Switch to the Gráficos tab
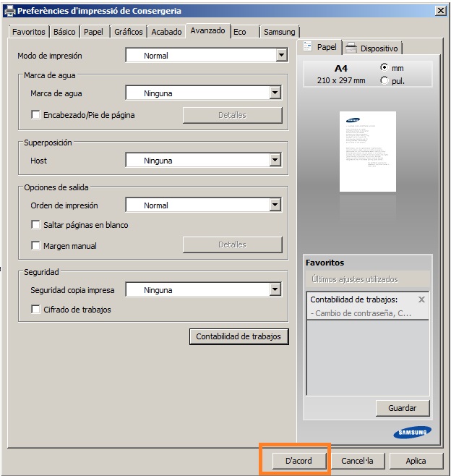 click(129, 32)
